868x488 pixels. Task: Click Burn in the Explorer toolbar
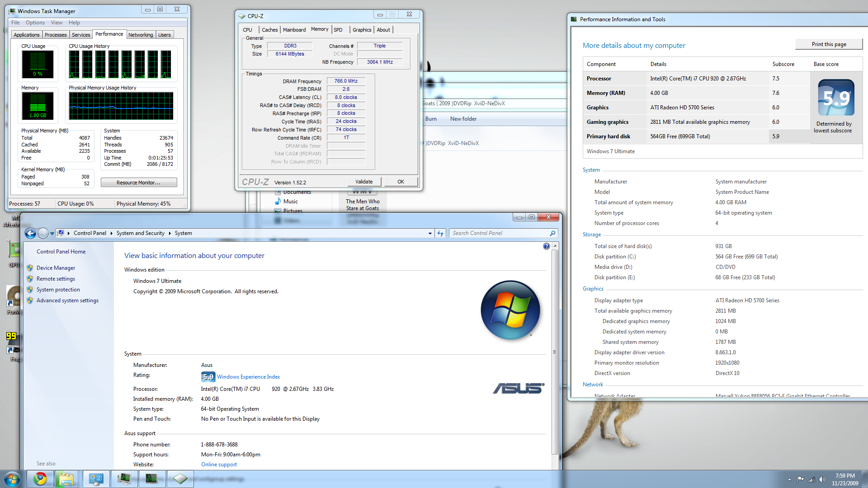pyautogui.click(x=431, y=119)
